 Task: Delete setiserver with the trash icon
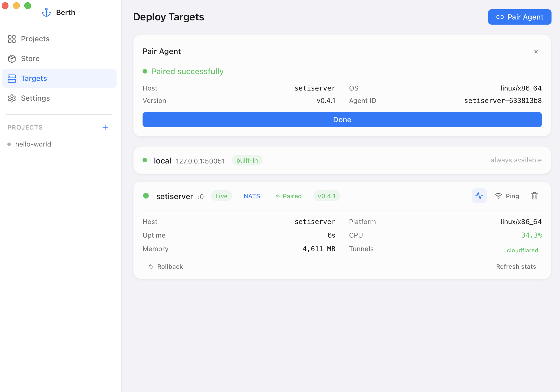pyautogui.click(x=534, y=196)
